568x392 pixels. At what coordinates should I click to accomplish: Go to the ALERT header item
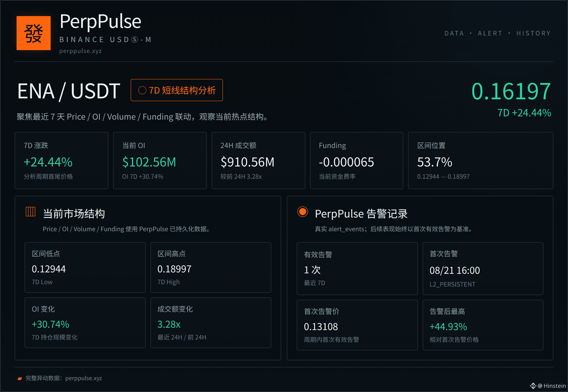(490, 33)
